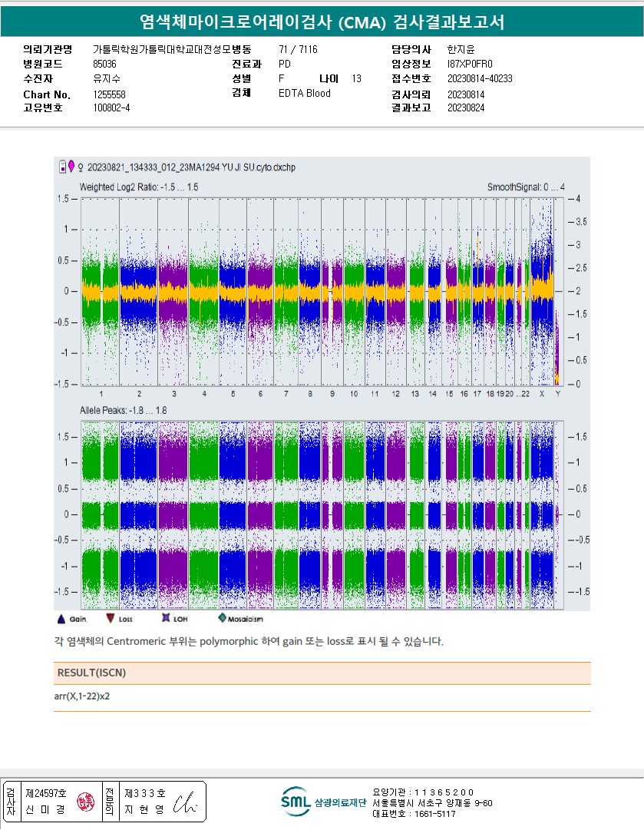Click chromosome X label on the axis
The height and width of the screenshot is (830, 644).
542,394
